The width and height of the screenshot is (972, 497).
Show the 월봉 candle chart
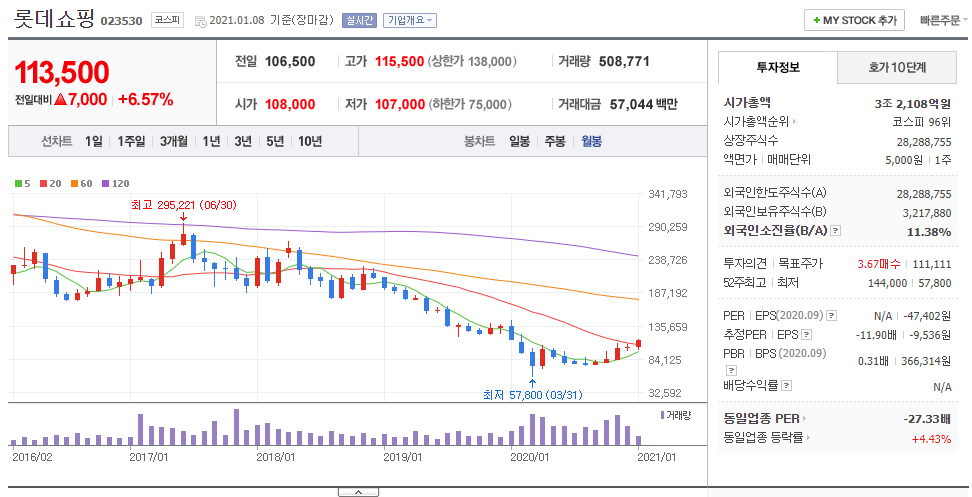pyautogui.click(x=591, y=141)
